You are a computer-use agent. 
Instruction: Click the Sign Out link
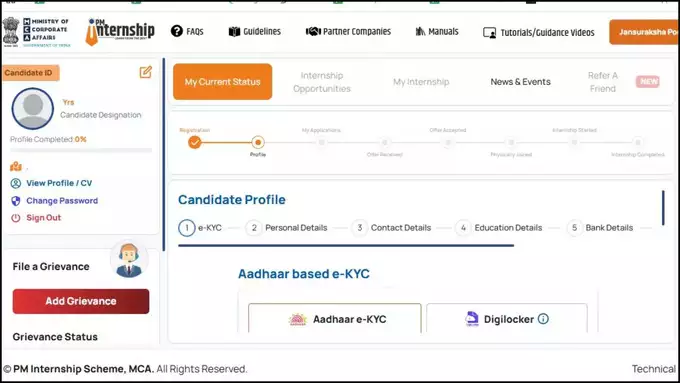coord(43,218)
